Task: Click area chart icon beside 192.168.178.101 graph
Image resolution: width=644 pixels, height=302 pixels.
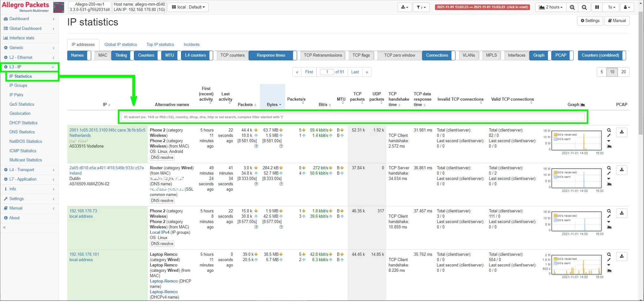Action: coord(609,271)
